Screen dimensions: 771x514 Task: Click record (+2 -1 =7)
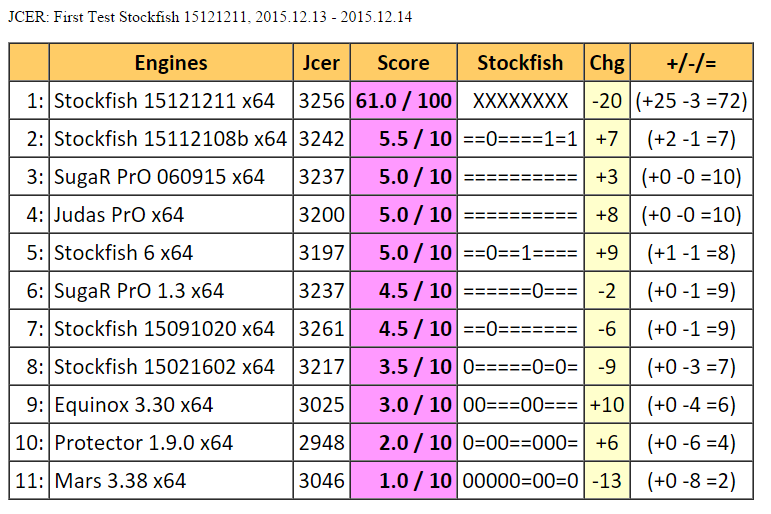[x=691, y=139]
